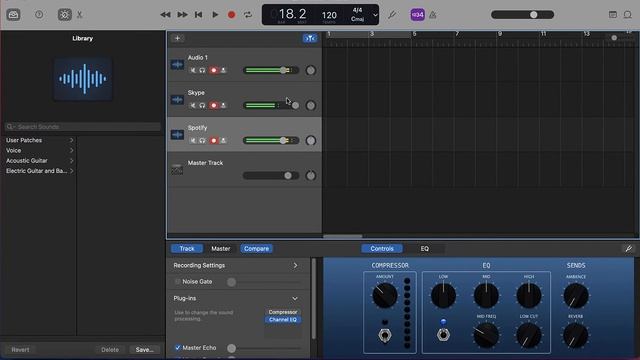Click the Search Sounds field in Library
This screenshot has width=640, height=360.
82,127
